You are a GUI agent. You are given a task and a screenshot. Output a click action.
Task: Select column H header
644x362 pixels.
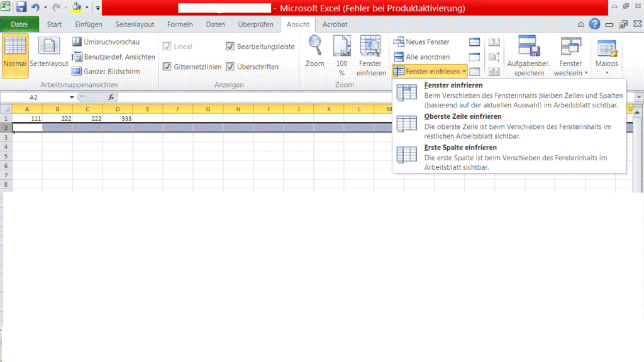click(x=238, y=109)
